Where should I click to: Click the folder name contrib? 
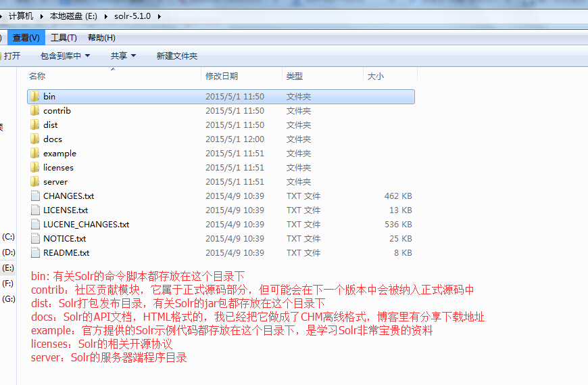tap(57, 111)
